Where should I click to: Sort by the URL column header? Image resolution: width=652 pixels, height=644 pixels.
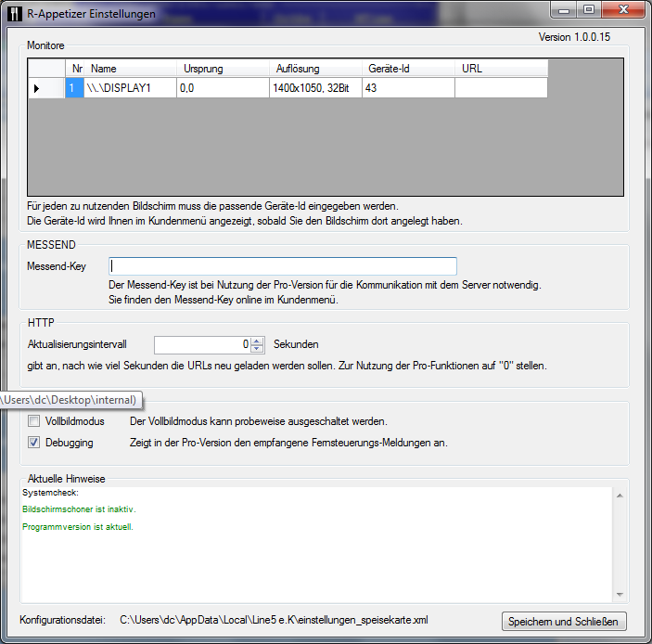pos(501,69)
